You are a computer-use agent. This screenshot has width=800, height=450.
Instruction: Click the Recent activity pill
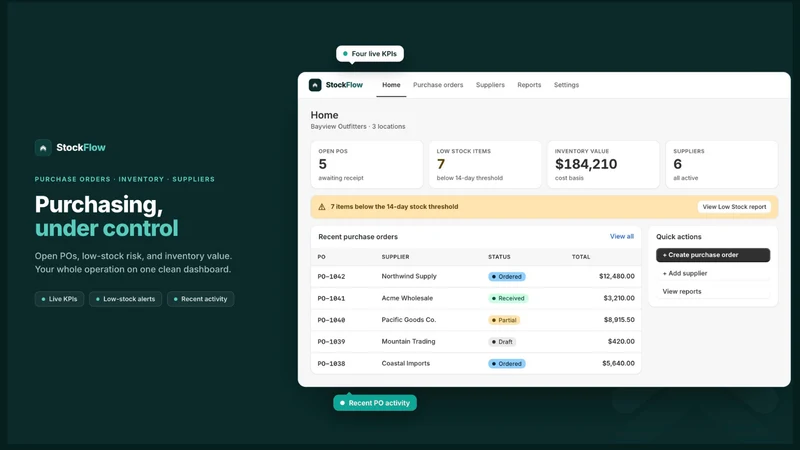coord(201,299)
